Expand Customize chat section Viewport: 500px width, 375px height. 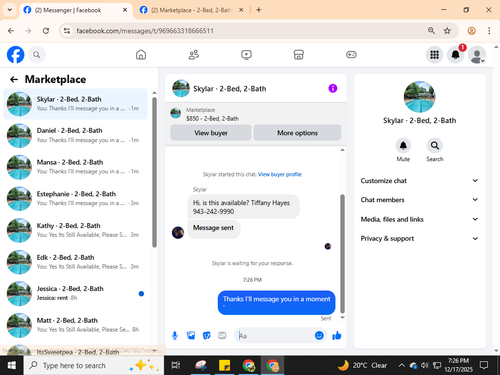[419, 181]
